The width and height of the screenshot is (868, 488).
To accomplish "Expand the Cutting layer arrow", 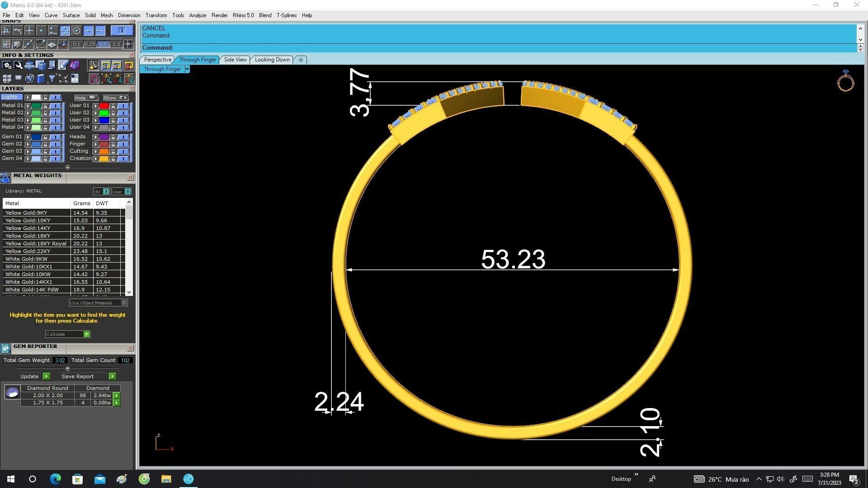I will click(95, 151).
